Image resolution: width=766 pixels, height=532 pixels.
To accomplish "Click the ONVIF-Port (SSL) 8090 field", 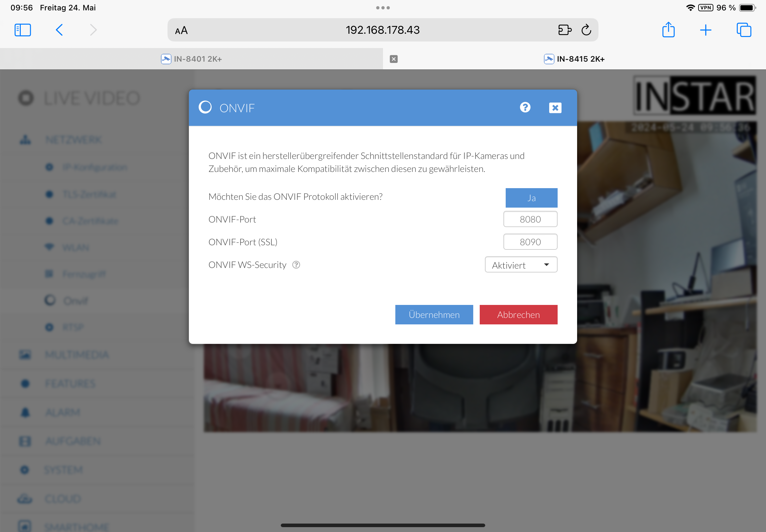I will pyautogui.click(x=530, y=242).
